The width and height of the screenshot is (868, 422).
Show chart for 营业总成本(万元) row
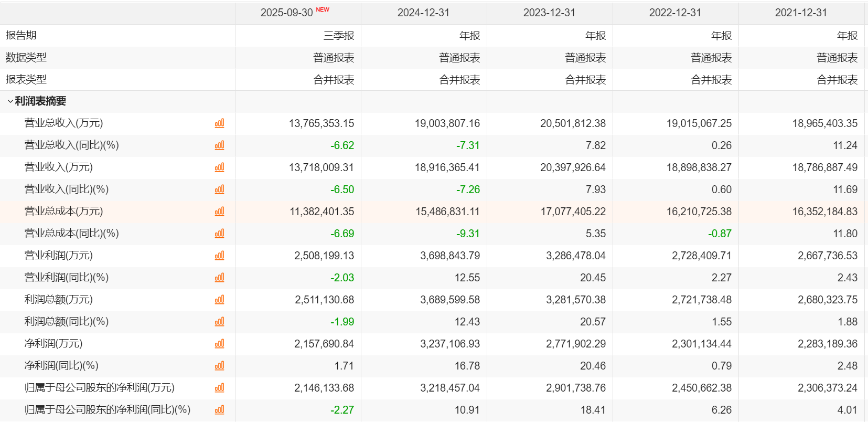click(219, 212)
